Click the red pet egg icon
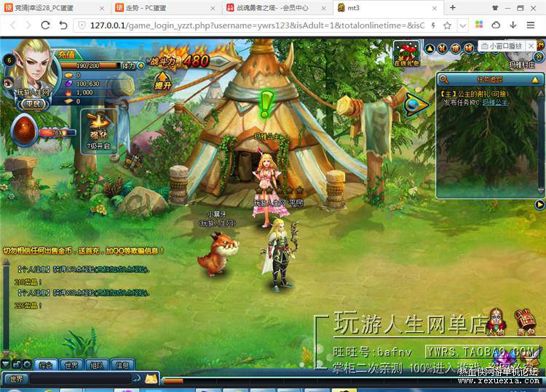The image size is (546, 392). point(24,130)
